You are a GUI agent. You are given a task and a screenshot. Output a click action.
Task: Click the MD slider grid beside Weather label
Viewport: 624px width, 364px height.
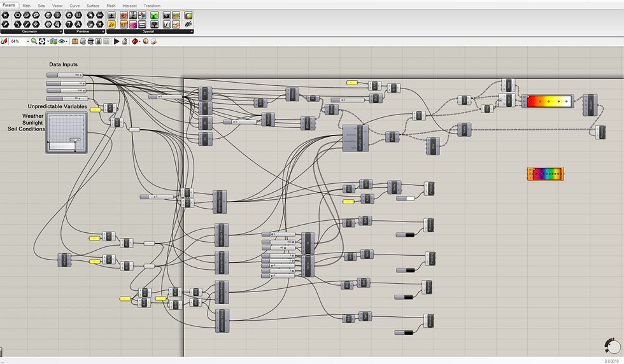point(66,133)
